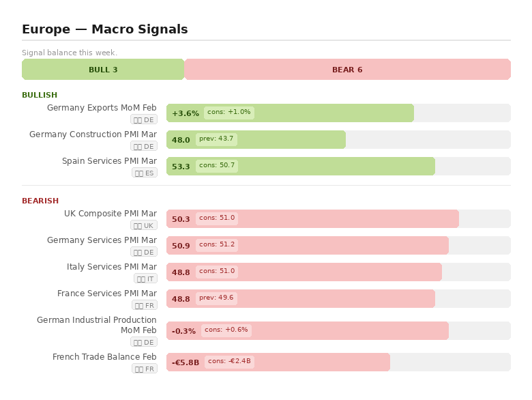
Task: Click the Italy Services PMI 48.8 value
Action: (181, 272)
